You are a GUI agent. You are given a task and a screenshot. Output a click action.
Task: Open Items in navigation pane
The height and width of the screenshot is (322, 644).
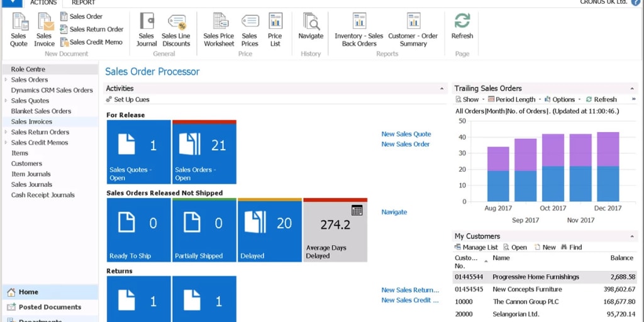point(19,153)
